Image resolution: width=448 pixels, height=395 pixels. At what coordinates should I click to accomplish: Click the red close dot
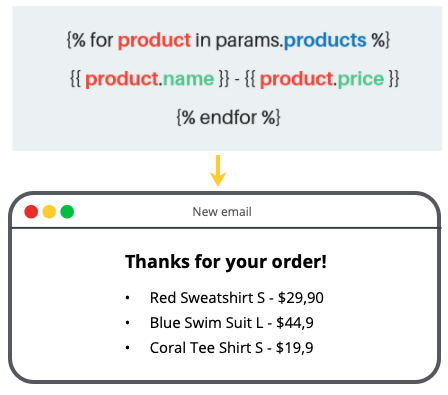(31, 212)
